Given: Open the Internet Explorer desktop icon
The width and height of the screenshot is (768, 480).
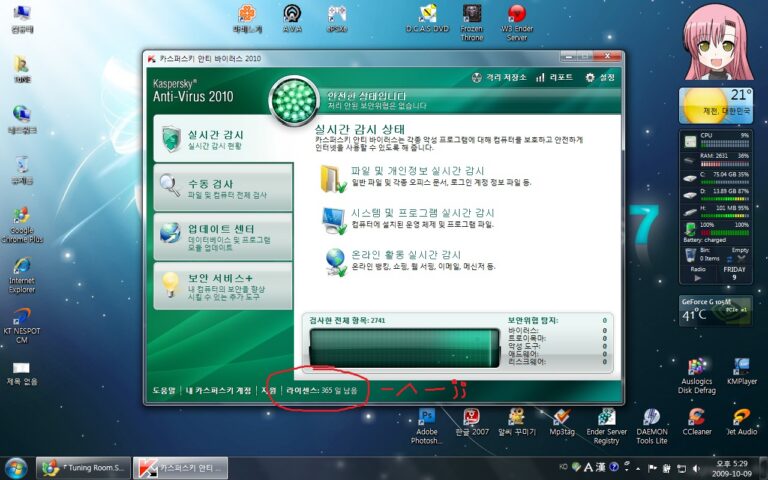Looking at the screenshot, I should tap(22, 275).
